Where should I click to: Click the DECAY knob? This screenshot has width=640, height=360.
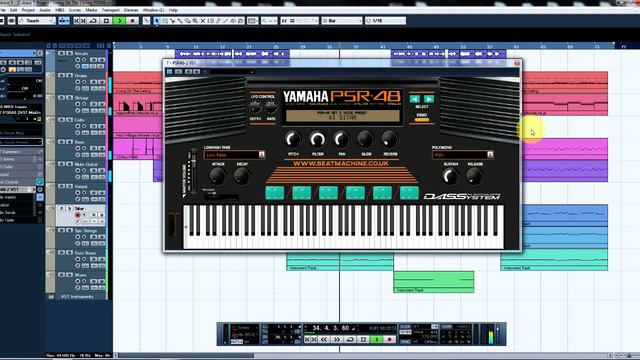pos(242,176)
